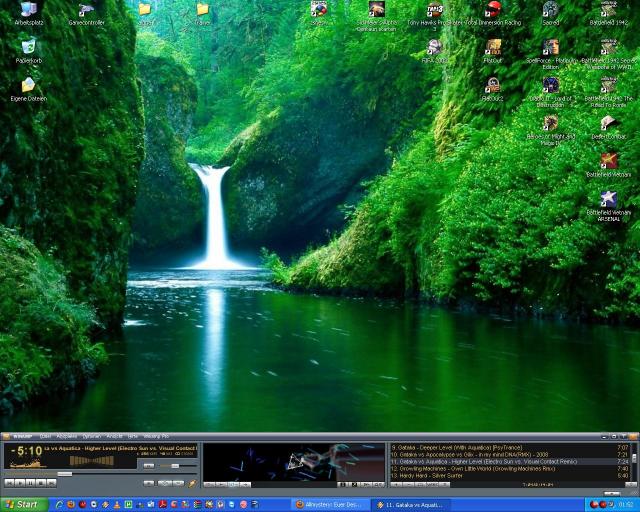This screenshot has height=512, width=640.
Task: Launch the FIFA 2003 shortcut
Action: point(434,48)
